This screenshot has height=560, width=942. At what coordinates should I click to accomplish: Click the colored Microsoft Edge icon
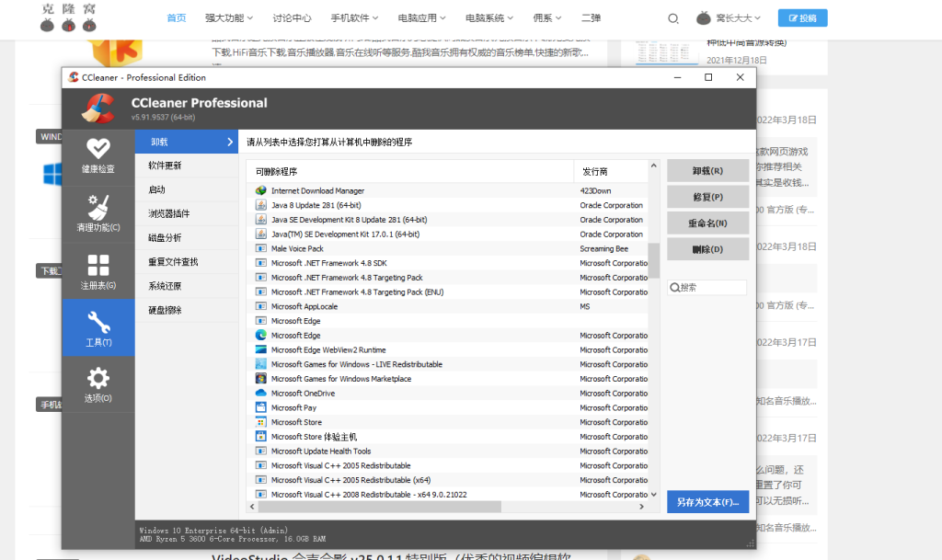(260, 335)
